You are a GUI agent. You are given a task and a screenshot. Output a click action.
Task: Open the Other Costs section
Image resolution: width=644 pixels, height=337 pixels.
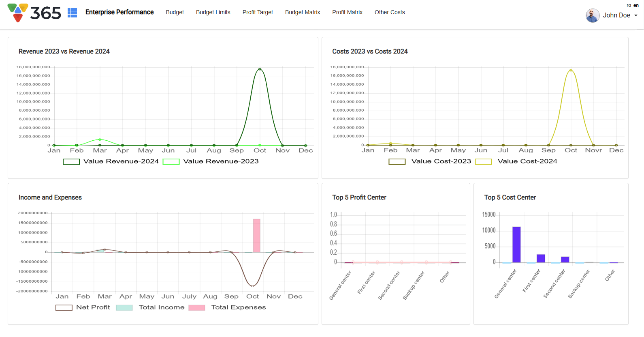point(390,12)
